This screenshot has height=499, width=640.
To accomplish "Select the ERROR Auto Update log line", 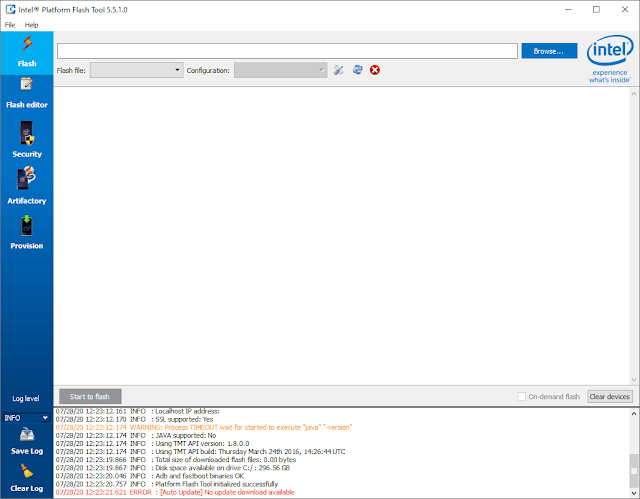I will pos(175,492).
